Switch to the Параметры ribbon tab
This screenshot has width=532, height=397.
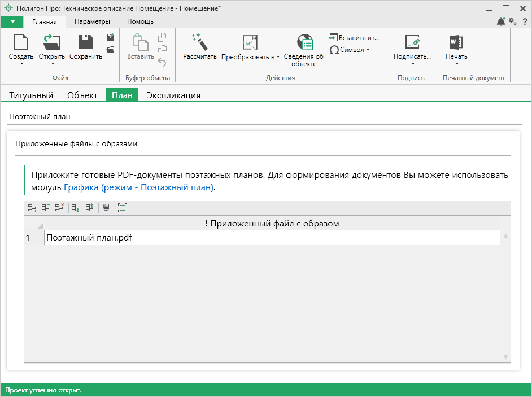(92, 21)
